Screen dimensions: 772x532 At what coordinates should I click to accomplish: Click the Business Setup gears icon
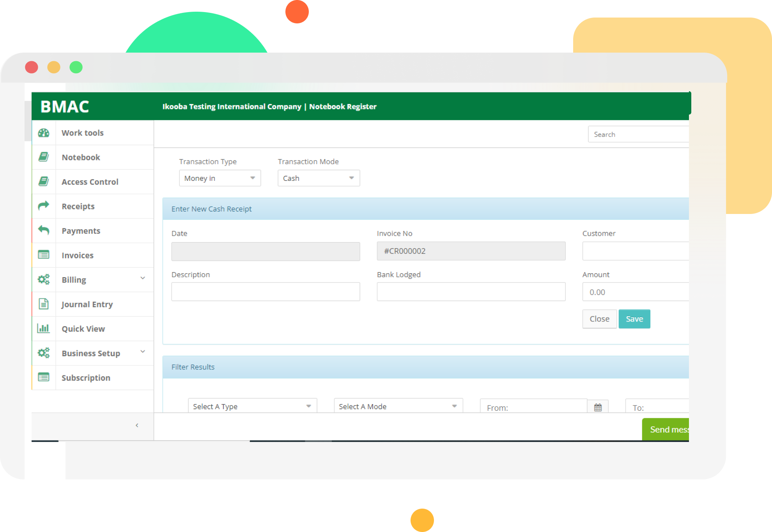[44, 353]
